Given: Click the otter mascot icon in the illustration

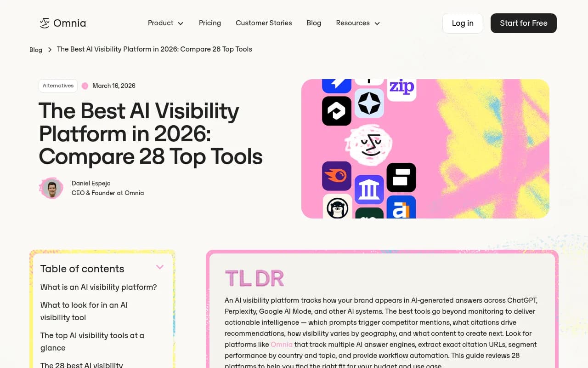Looking at the screenshot, I should pos(338,207).
